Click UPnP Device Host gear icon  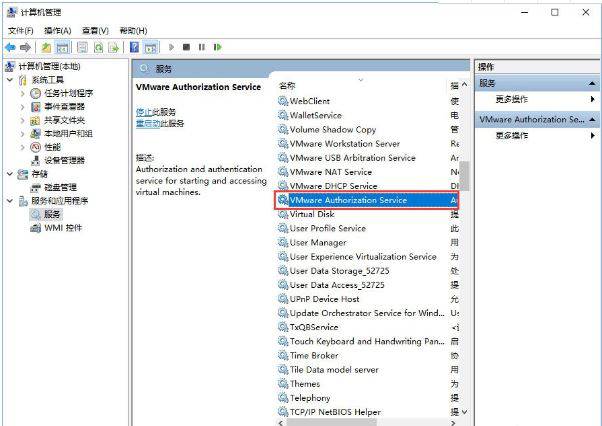tap(283, 299)
